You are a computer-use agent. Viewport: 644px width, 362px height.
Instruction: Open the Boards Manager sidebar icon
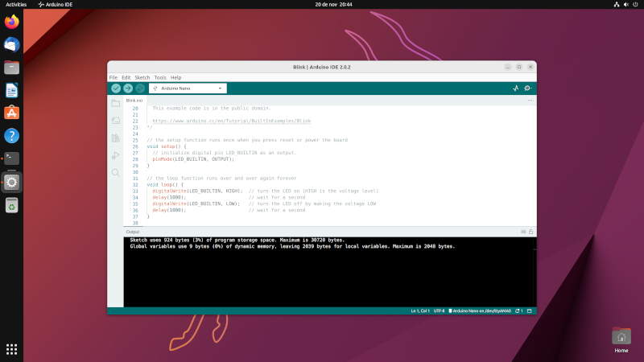pyautogui.click(x=116, y=121)
